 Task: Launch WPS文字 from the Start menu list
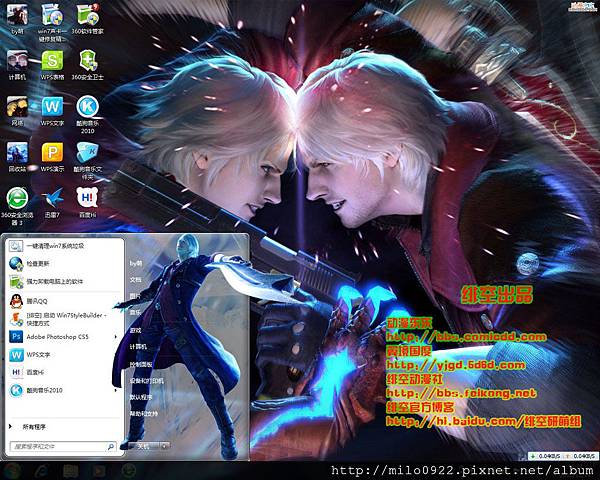(x=64, y=355)
